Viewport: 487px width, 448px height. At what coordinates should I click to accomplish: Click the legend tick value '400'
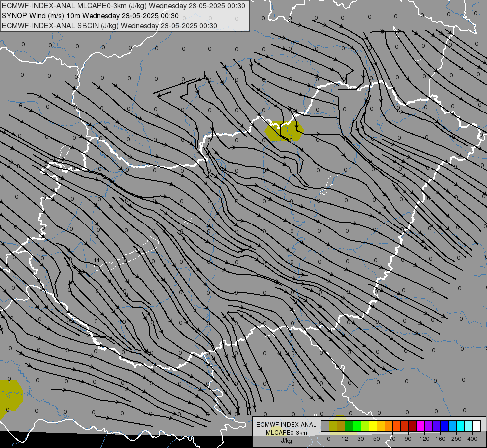tap(472, 439)
